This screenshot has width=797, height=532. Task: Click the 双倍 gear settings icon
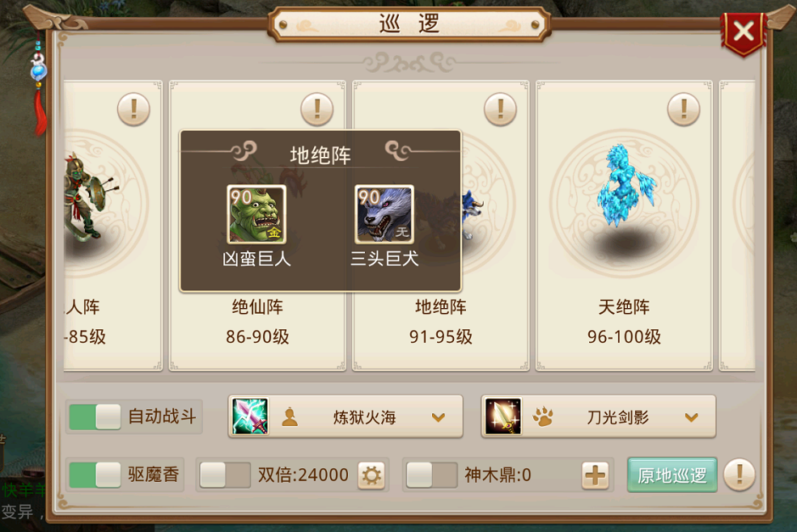pyautogui.click(x=371, y=475)
